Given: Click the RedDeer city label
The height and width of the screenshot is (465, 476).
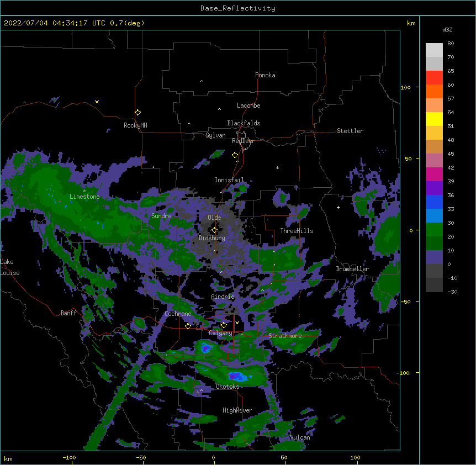Looking at the screenshot, I should point(243,141).
